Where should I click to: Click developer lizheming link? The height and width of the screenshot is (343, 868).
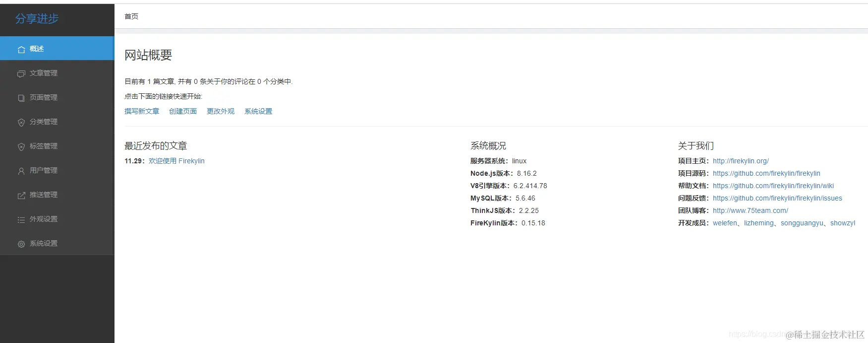point(759,223)
